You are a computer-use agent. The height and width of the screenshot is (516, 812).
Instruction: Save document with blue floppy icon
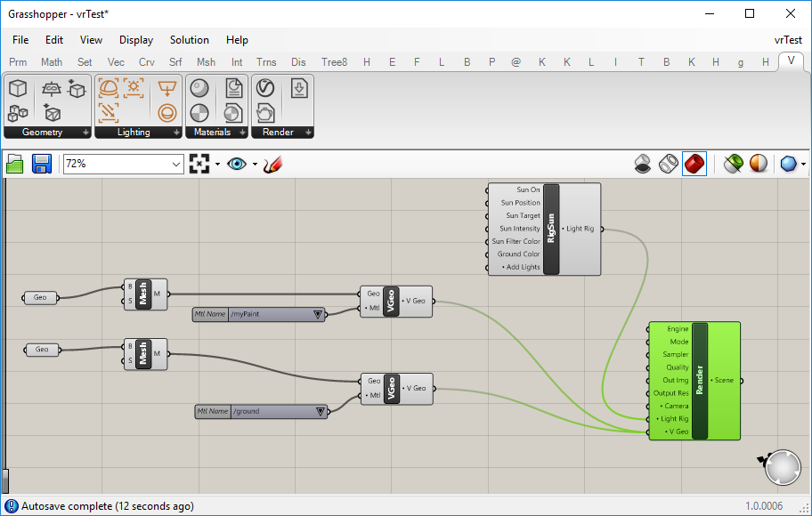[x=42, y=164]
